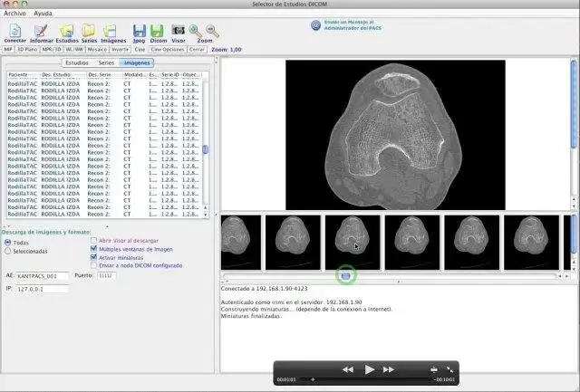Image resolution: width=580 pixels, height=392 pixels.
Task: Click thumbnail strip scroll-left arrow
Action: click(x=560, y=276)
